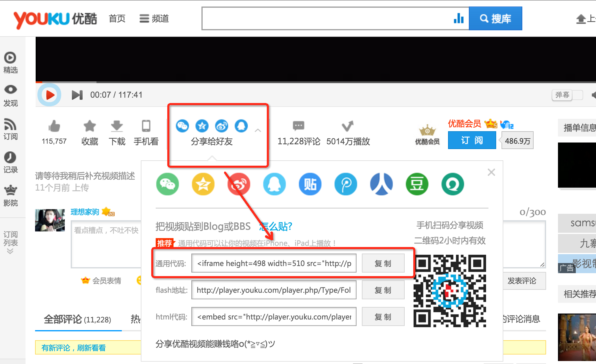Share via small Qzone star icon in toolbar
596x364 pixels.
point(202,126)
